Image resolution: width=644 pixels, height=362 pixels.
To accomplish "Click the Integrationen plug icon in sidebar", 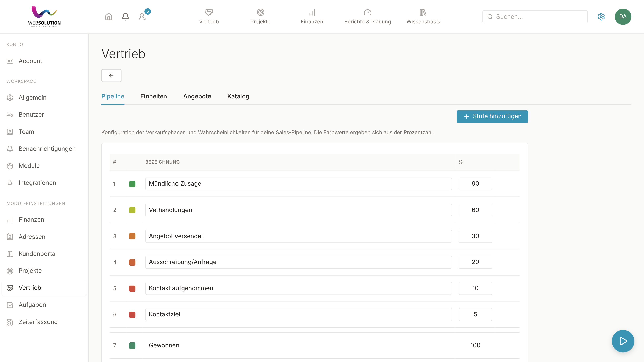I will pyautogui.click(x=10, y=183).
